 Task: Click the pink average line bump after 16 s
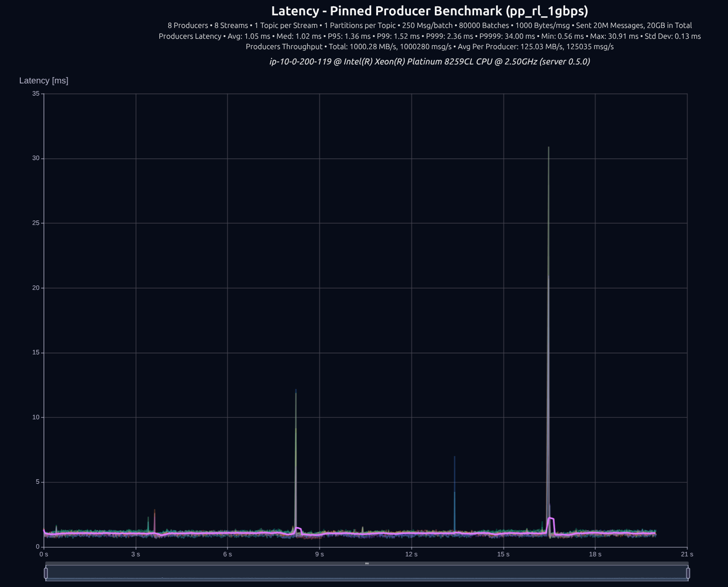tap(551, 518)
